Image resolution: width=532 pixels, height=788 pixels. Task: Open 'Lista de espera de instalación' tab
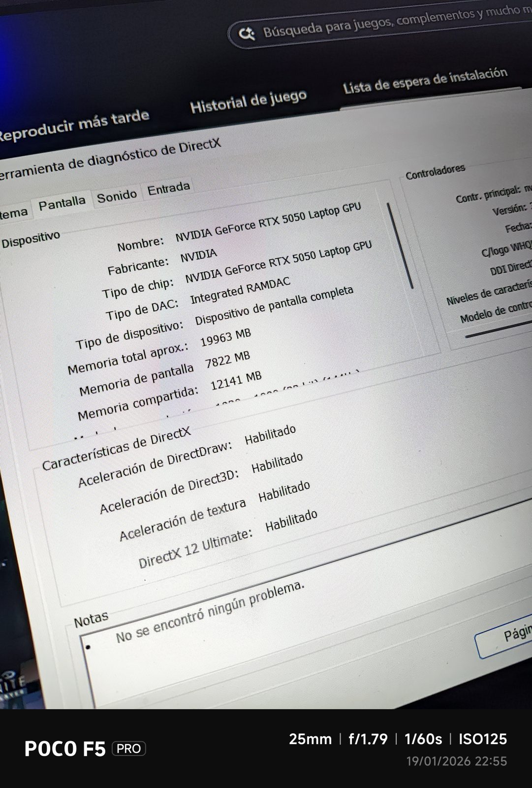tap(425, 80)
